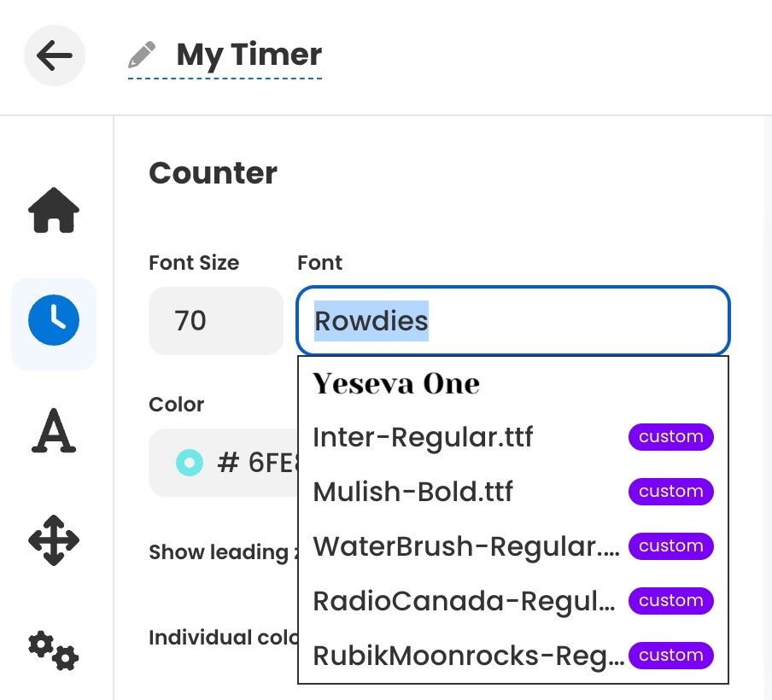
Task: Click the Font field containing Rowdies
Action: pos(512,320)
